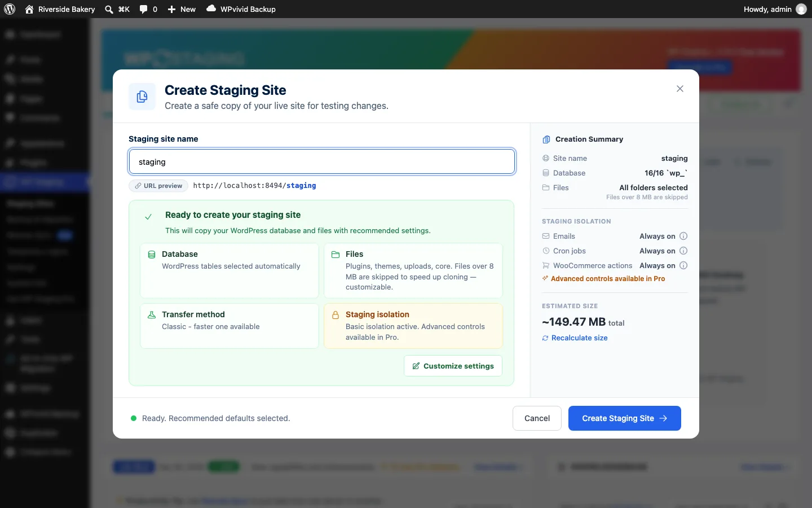812x508 pixels.
Task: Show info for Emails isolation
Action: (683, 237)
